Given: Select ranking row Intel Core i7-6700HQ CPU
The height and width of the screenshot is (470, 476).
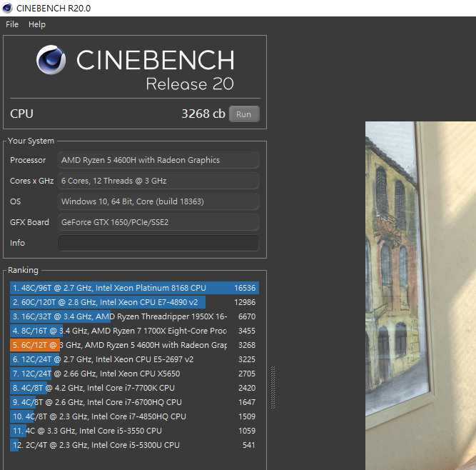Looking at the screenshot, I should (x=134, y=402).
